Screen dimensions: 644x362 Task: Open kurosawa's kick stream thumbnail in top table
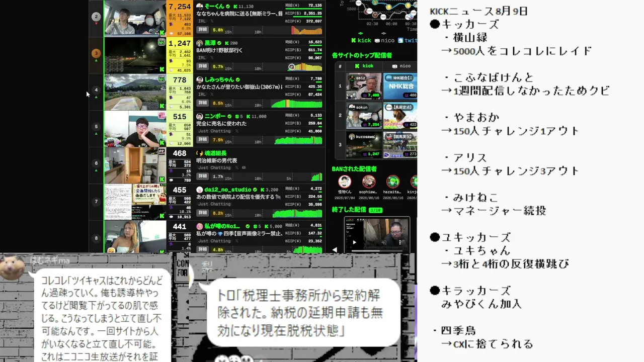(364, 144)
